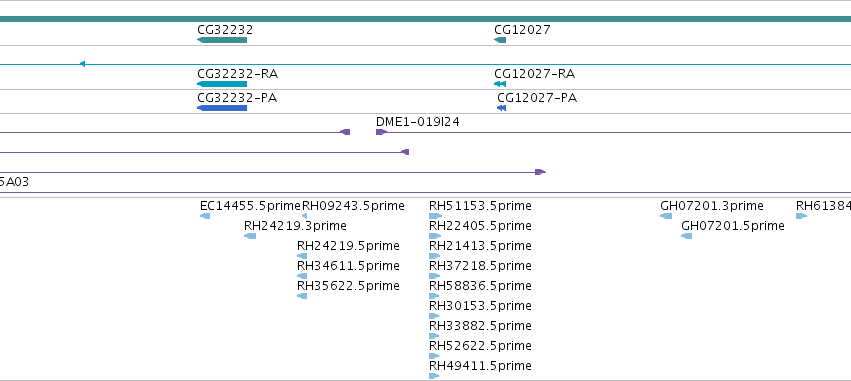This screenshot has width=851, height=381.
Task: Click the GH07201.5prime EST glyph
Action: point(687,236)
